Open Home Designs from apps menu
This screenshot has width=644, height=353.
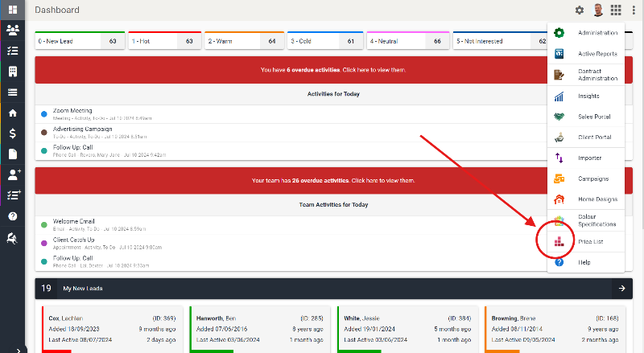point(586,199)
